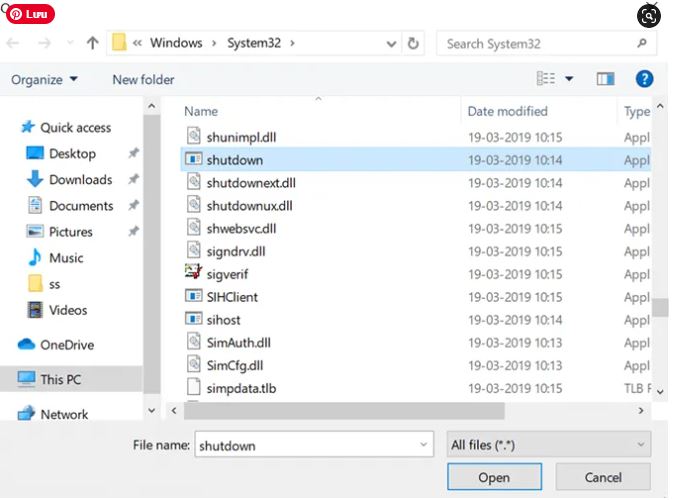Viewport: 676px width, 500px height.
Task: Select the SIHClient file icon
Action: point(194,296)
